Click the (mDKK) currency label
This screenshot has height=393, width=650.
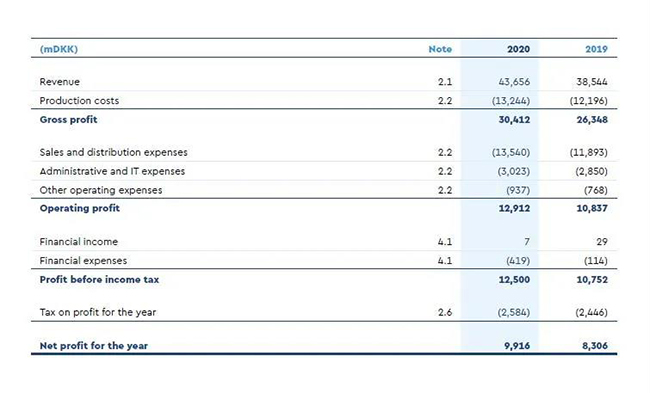[x=58, y=49]
